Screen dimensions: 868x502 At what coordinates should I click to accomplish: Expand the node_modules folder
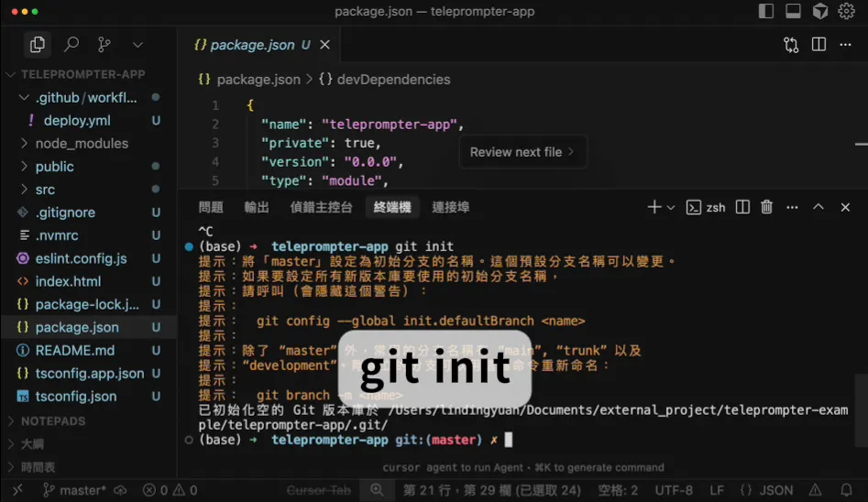coord(82,143)
